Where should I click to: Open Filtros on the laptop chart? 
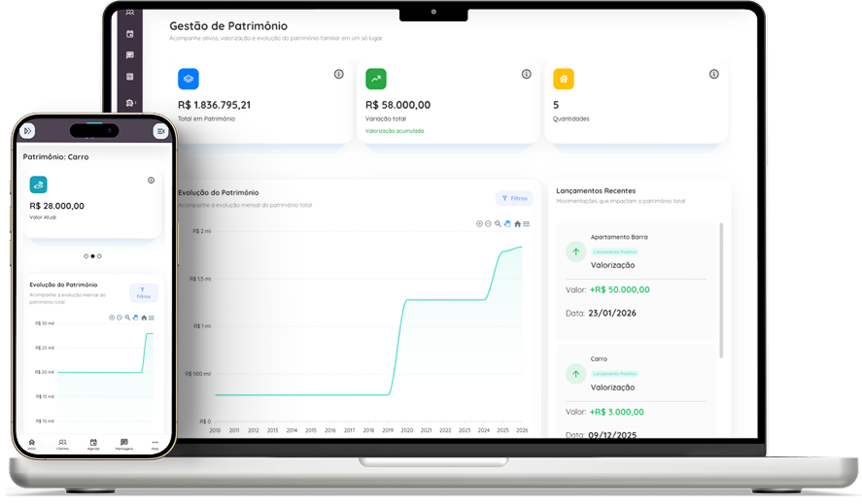(514, 198)
